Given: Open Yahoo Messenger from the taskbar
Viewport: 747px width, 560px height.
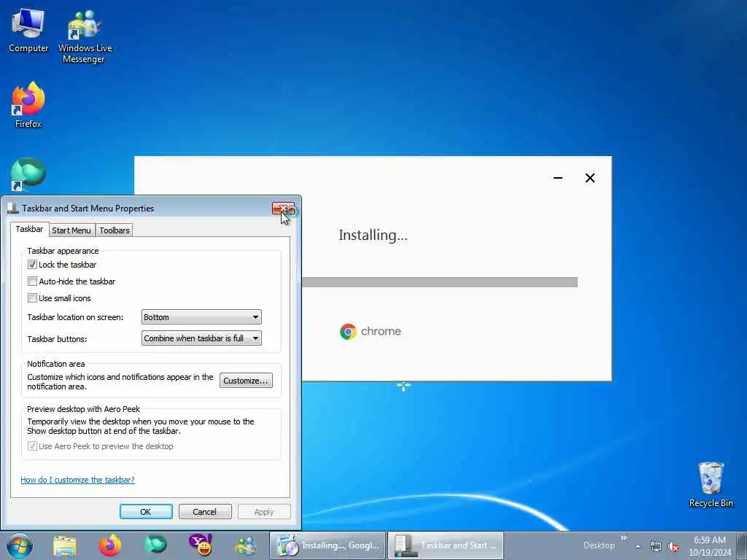Looking at the screenshot, I should (x=201, y=545).
